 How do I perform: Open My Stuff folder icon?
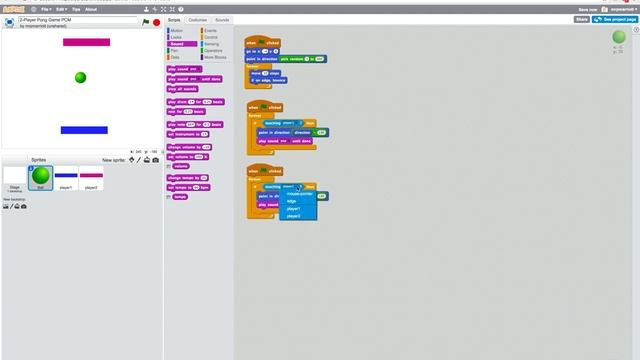(604, 9)
